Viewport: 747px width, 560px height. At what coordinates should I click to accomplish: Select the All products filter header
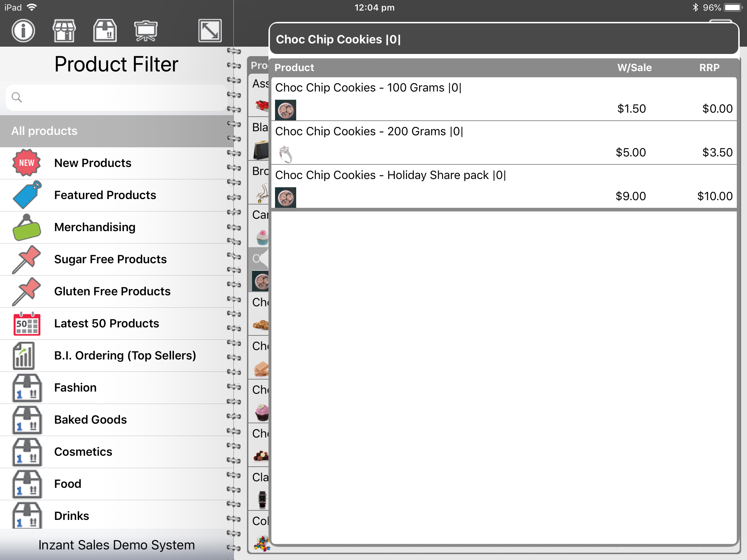tap(117, 131)
